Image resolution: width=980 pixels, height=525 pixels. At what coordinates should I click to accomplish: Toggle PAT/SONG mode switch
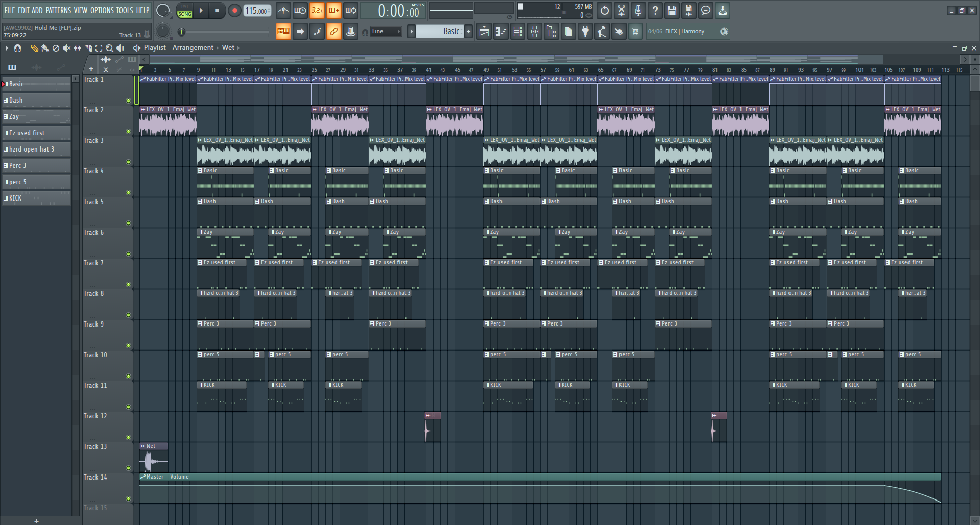pyautogui.click(x=184, y=11)
